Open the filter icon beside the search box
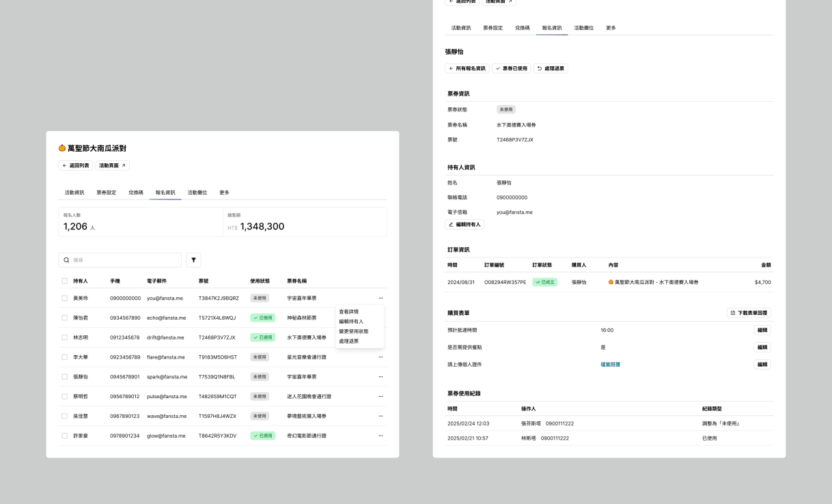This screenshot has width=832, height=504. [x=193, y=260]
